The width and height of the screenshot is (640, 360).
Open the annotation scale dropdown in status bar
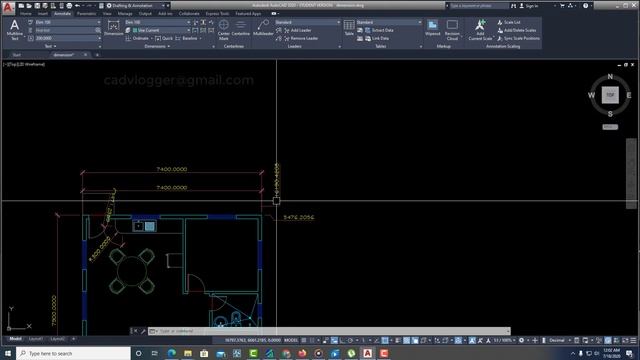[x=504, y=340]
